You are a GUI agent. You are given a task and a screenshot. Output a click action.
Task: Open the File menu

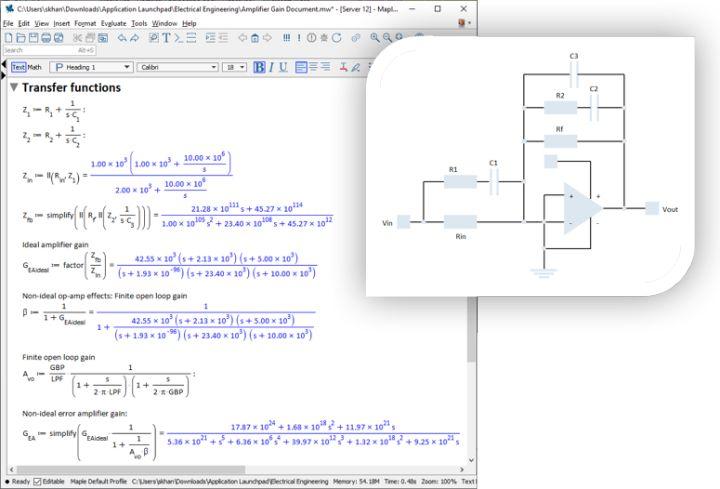(8, 23)
